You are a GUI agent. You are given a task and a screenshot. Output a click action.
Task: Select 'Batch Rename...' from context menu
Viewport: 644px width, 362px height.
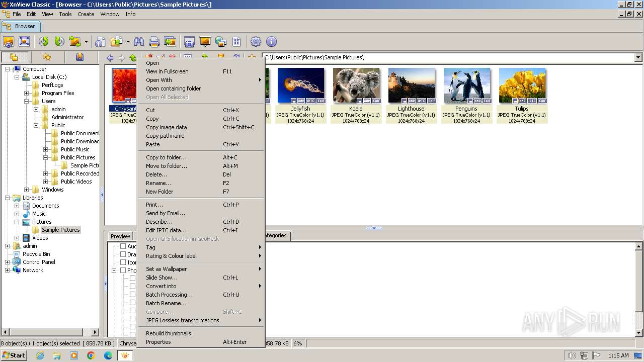click(201, 303)
